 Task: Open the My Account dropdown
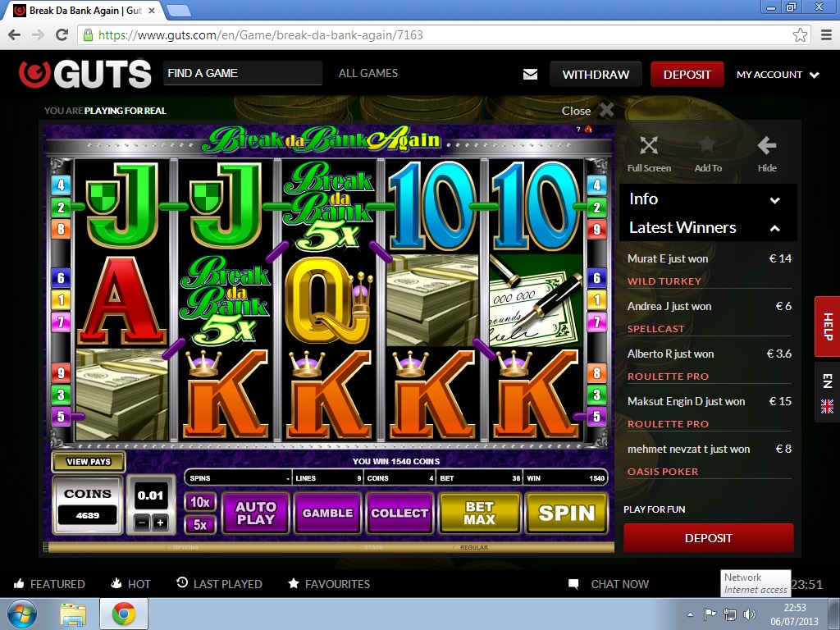(778, 75)
